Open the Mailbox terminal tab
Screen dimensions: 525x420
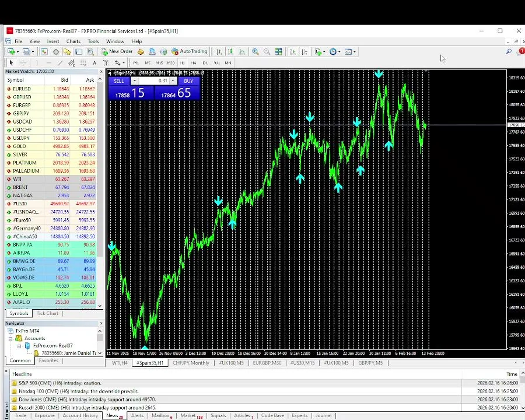pos(162,415)
